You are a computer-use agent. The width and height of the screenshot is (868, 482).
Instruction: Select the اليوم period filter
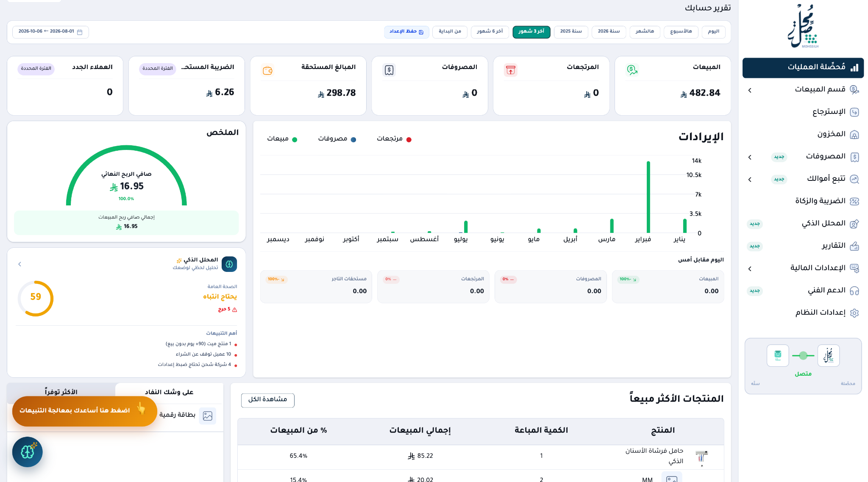[x=714, y=32]
